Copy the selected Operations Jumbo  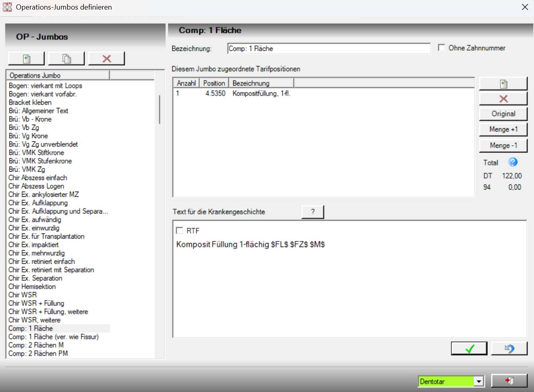pyautogui.click(x=67, y=59)
